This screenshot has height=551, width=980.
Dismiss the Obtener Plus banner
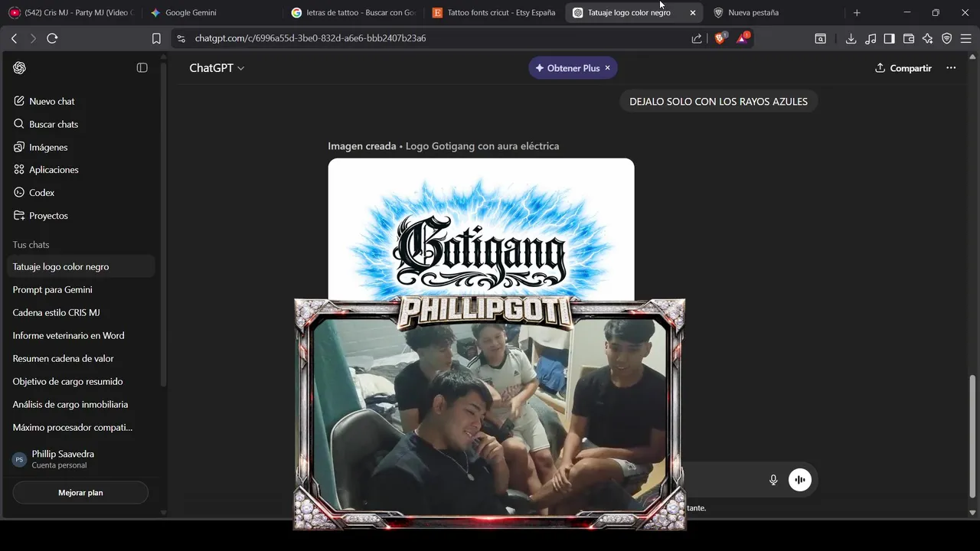tap(608, 68)
